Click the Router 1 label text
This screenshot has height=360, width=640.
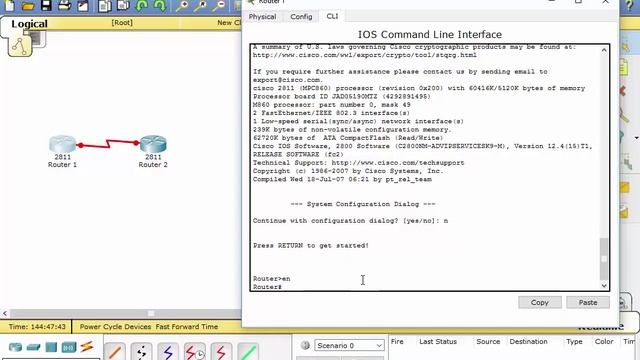tap(62, 164)
